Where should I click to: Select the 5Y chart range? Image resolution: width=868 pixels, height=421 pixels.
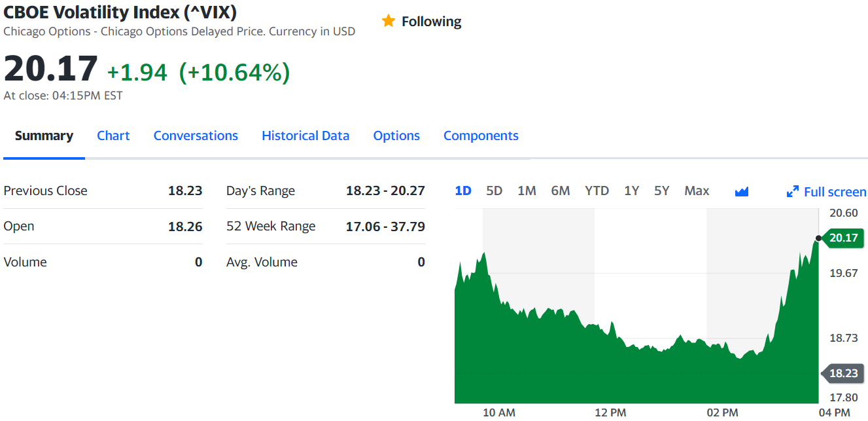tap(662, 191)
